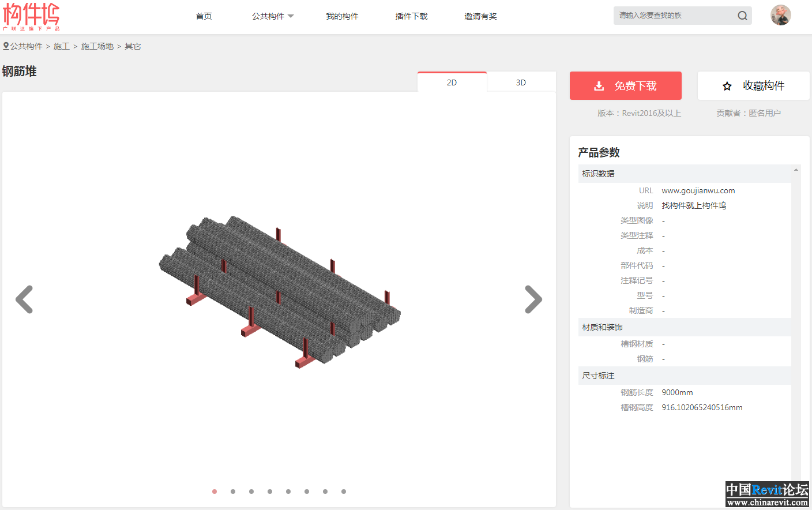Select the eighth carousel dot
The image size is (812, 510).
tap(344, 492)
